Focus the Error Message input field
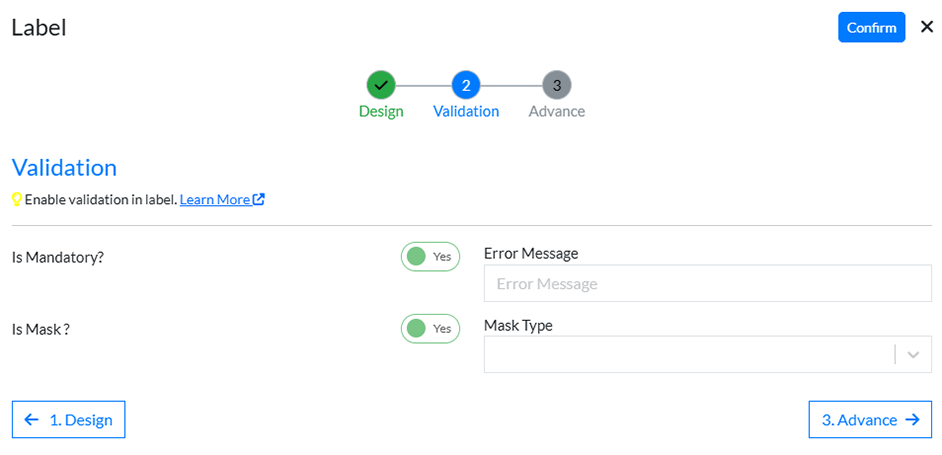This screenshot has height=455, width=942. 707,284
